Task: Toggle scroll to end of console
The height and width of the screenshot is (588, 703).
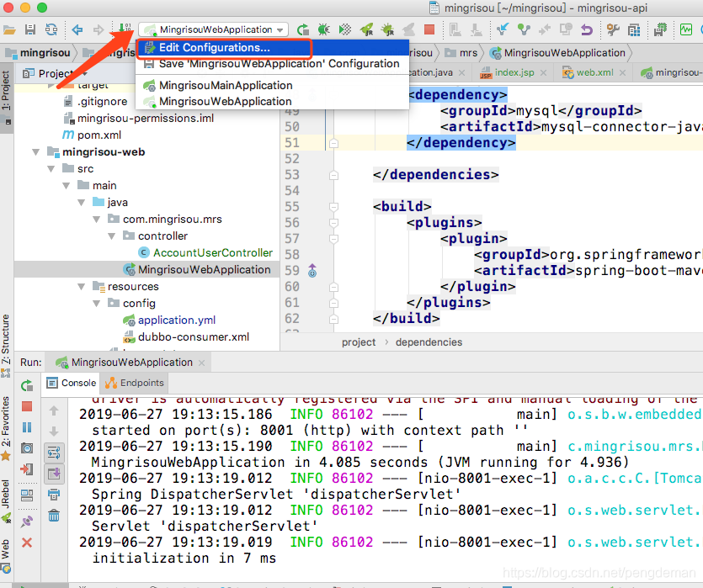Action: tap(54, 474)
